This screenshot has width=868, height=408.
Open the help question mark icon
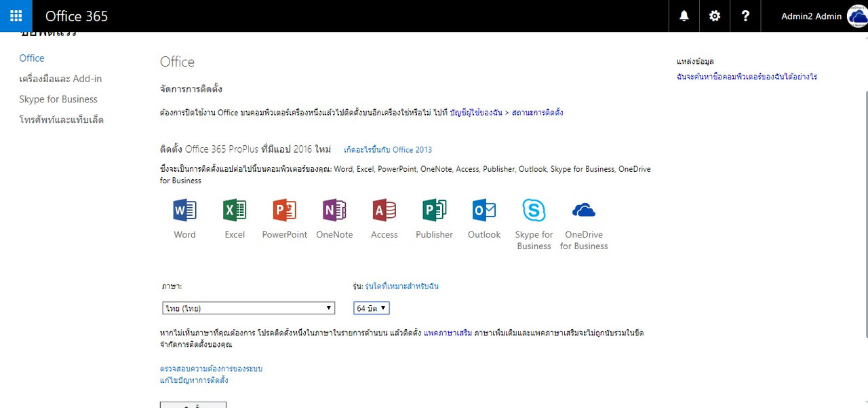click(746, 16)
